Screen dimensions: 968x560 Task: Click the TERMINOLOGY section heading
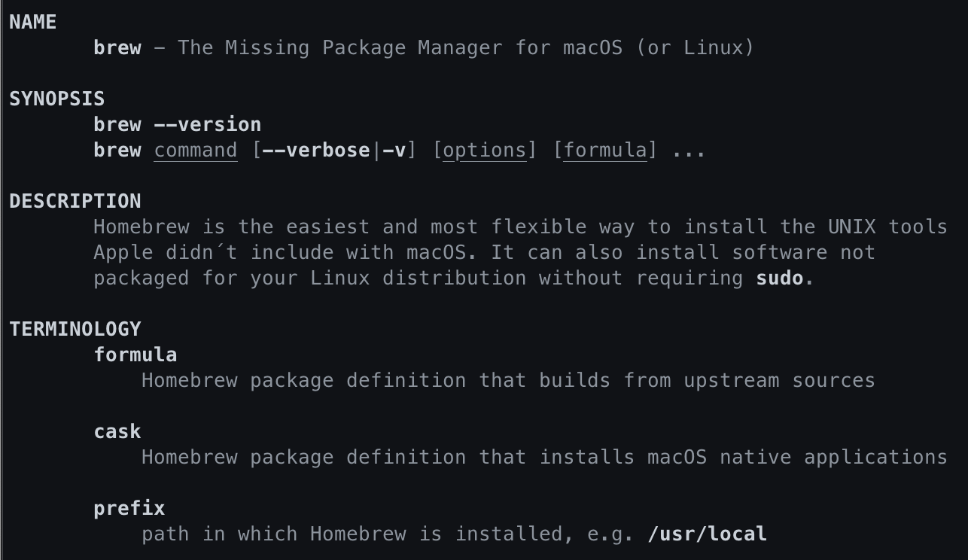[x=75, y=330]
